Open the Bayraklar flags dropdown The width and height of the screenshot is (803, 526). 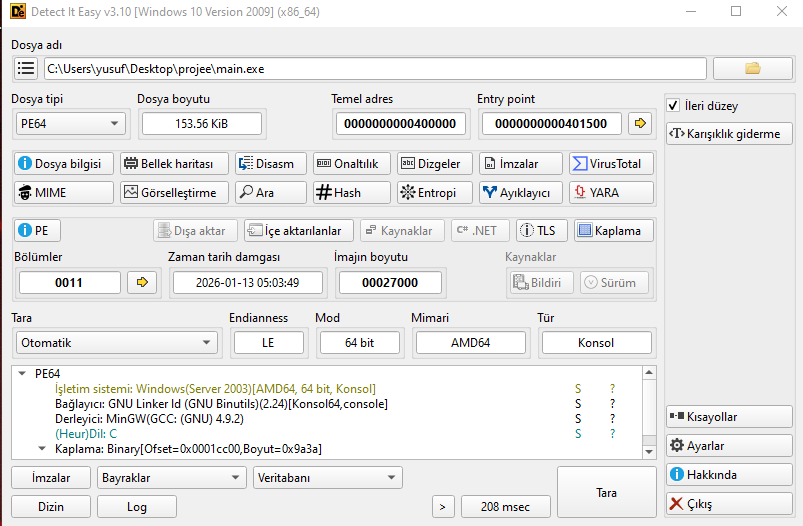click(172, 477)
